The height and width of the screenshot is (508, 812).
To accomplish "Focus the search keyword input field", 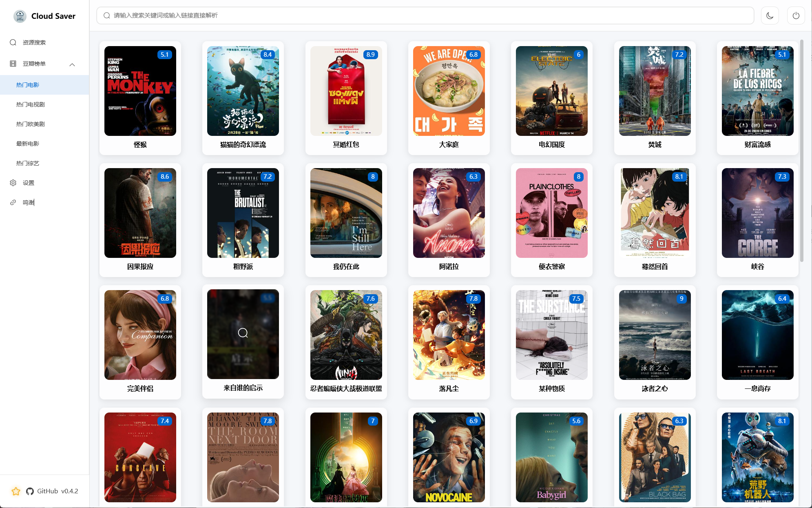I will pos(425,16).
